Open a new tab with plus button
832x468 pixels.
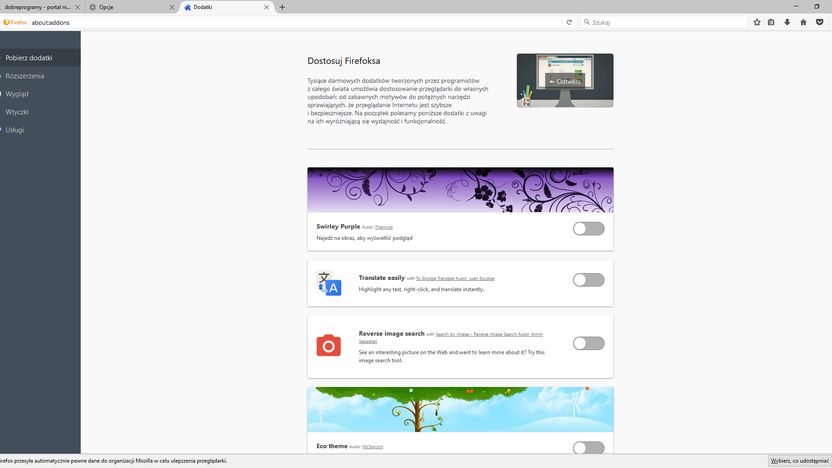282,7
